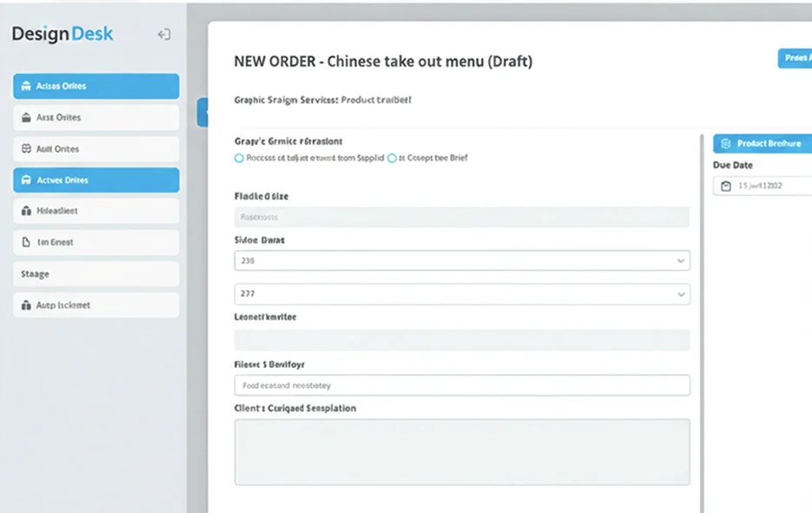Open the 'Aкst Orites' sidebar item
This screenshot has height=513, width=812.
tap(96, 117)
